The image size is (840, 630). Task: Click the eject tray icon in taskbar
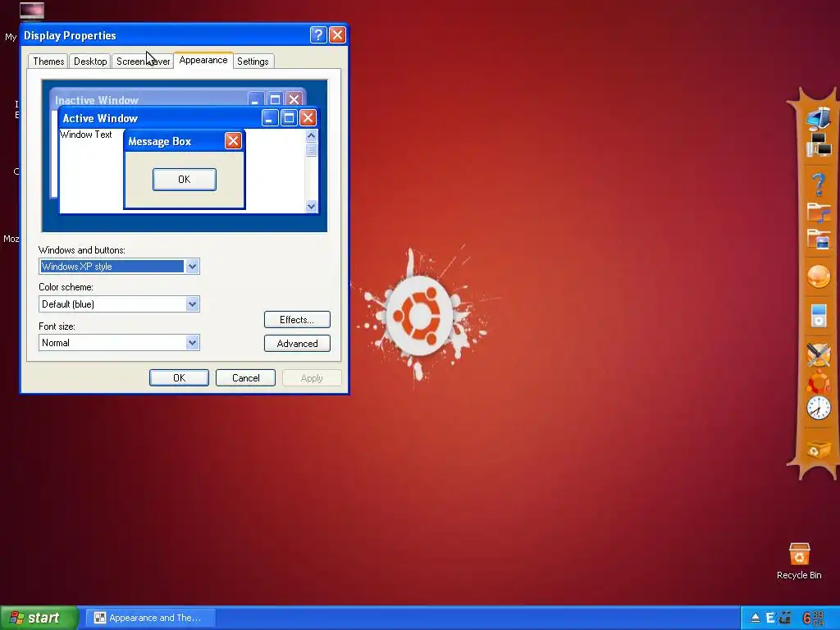756,619
